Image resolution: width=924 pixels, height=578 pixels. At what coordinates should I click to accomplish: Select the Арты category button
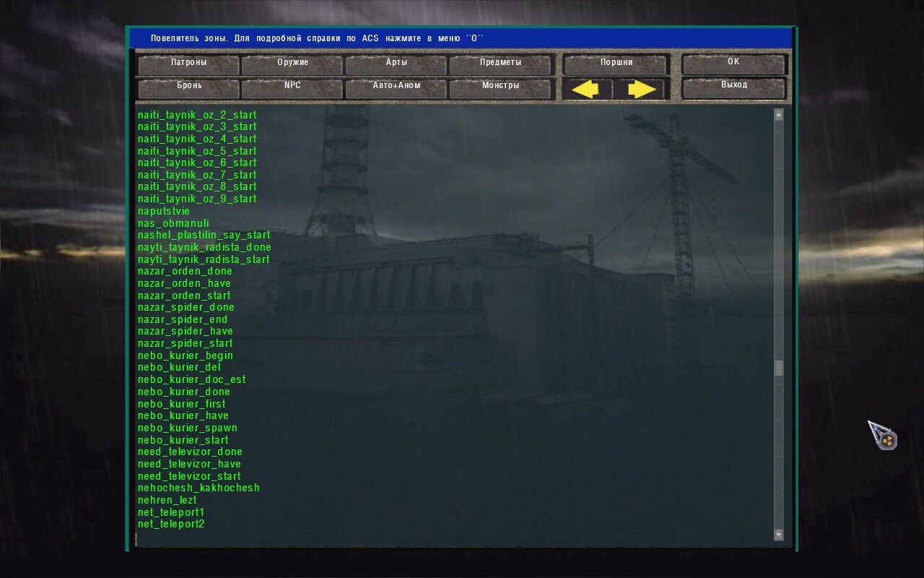click(396, 63)
